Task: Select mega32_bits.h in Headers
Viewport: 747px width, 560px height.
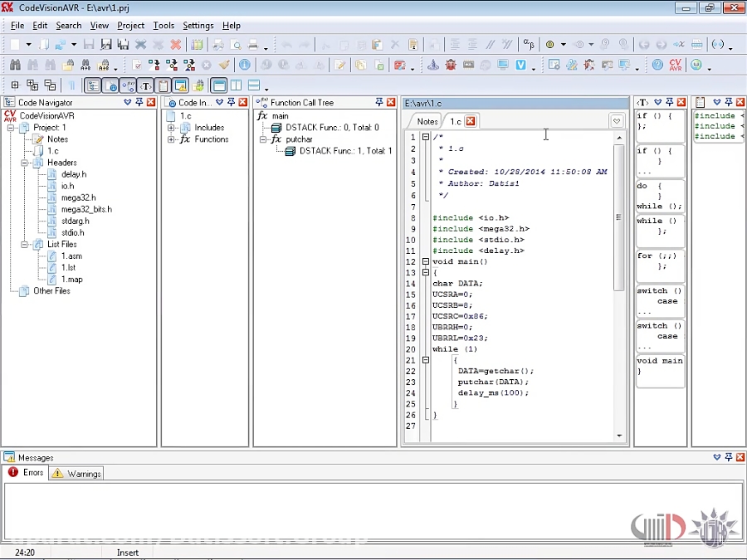Action: 86,210
